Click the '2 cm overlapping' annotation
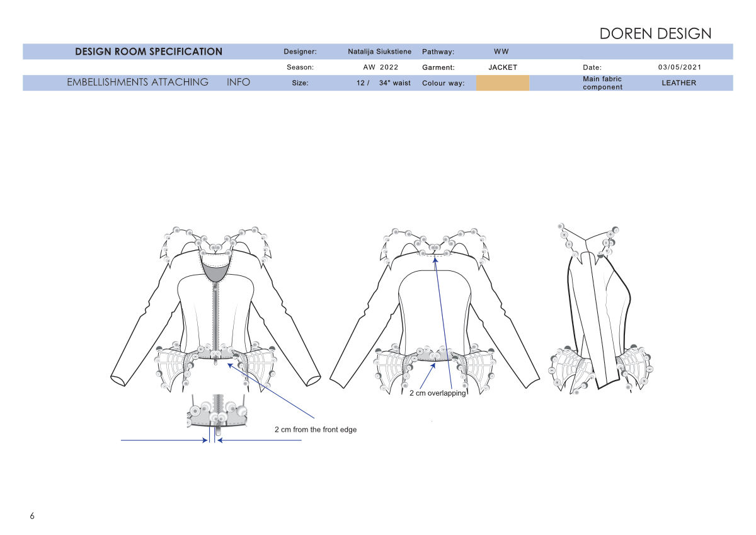Image resolution: width=756 pixels, height=535 pixels. [x=437, y=393]
